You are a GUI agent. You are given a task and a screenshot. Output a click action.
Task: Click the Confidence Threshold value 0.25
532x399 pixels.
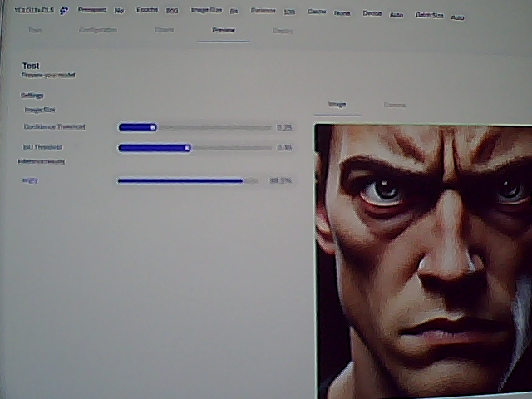click(x=284, y=127)
